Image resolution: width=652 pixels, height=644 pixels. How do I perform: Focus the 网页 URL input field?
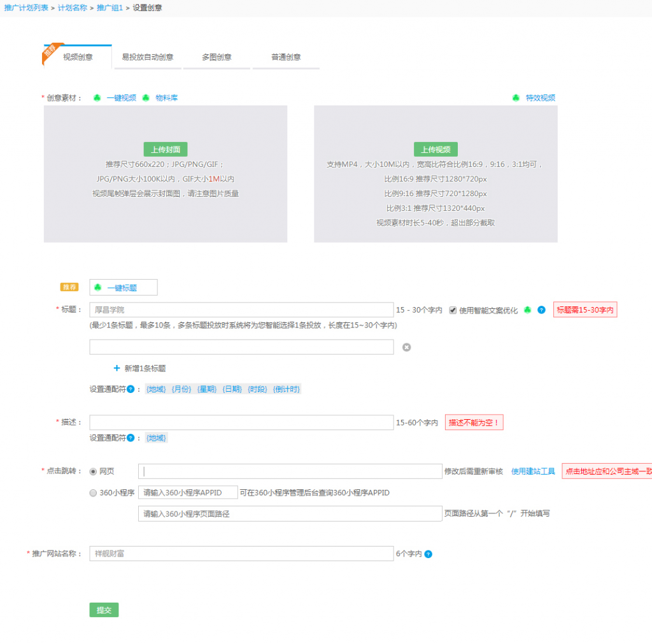point(290,471)
